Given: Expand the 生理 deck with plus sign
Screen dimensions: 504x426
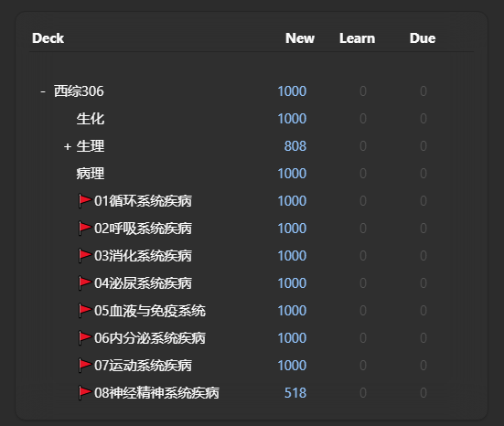Looking at the screenshot, I should (67, 146).
